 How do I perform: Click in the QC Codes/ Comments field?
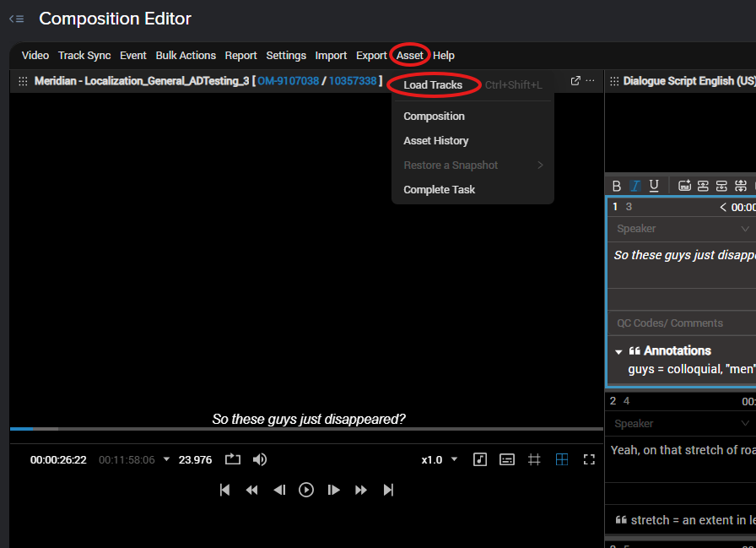click(x=683, y=323)
